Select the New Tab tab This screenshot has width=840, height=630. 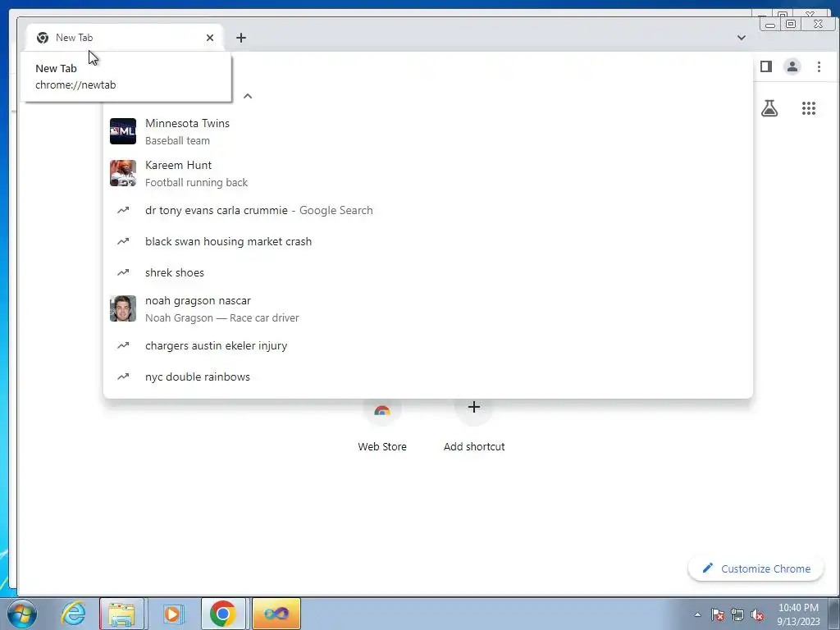point(125,38)
